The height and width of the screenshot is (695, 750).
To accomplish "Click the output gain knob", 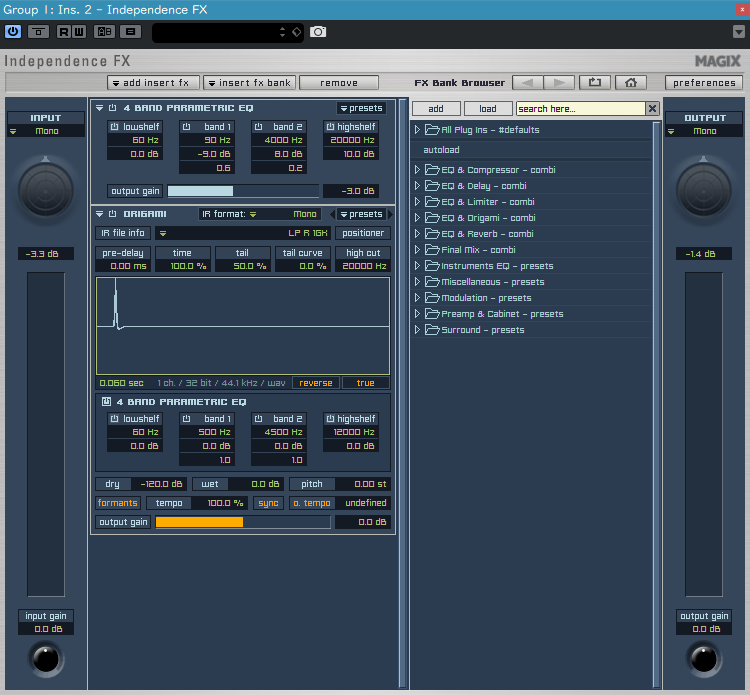I will (x=704, y=659).
